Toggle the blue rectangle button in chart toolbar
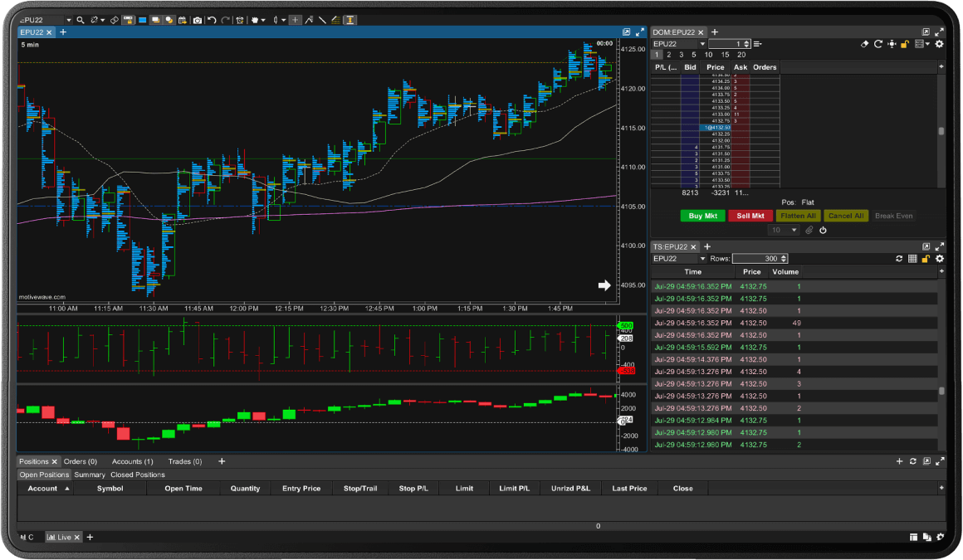The image size is (963, 560). (143, 20)
